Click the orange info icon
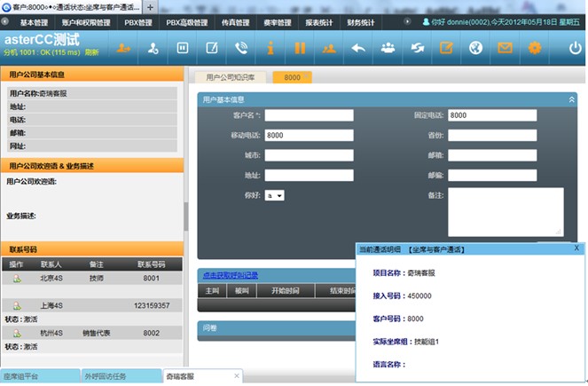This screenshot has width=588, height=386. point(270,48)
